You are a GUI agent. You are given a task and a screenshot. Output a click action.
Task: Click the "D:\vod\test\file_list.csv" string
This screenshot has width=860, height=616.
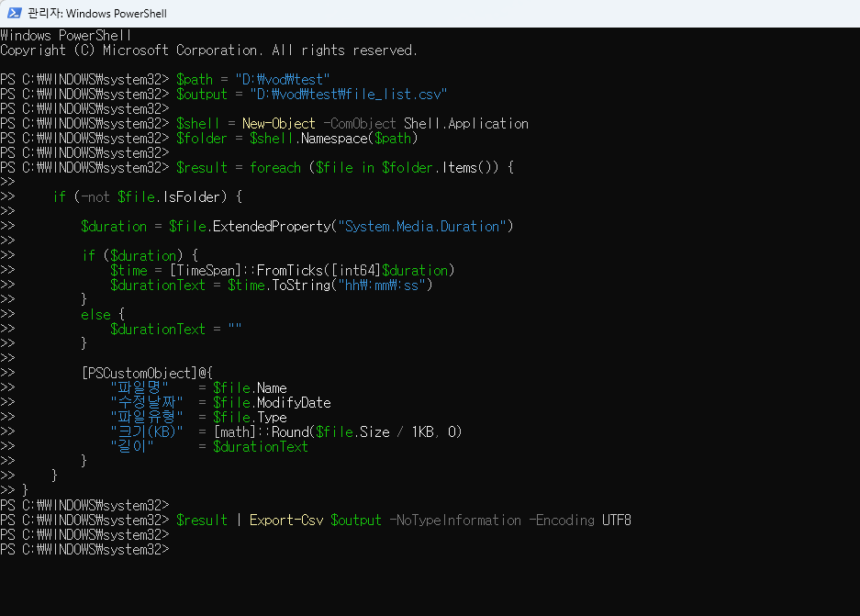(x=348, y=95)
